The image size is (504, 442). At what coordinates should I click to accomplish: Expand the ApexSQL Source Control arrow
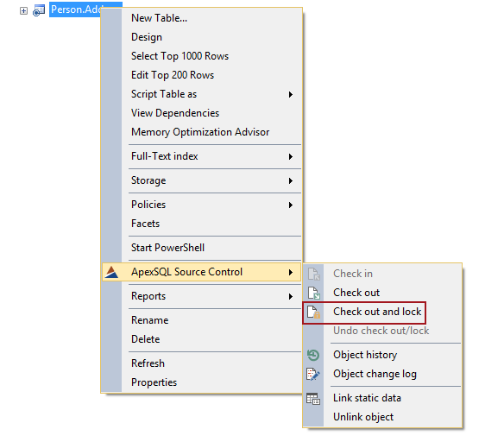(x=291, y=273)
